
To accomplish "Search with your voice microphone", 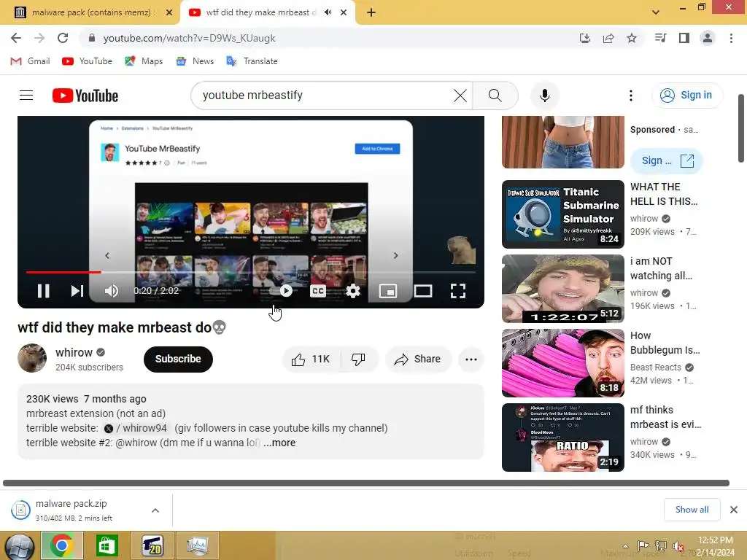I will (544, 96).
